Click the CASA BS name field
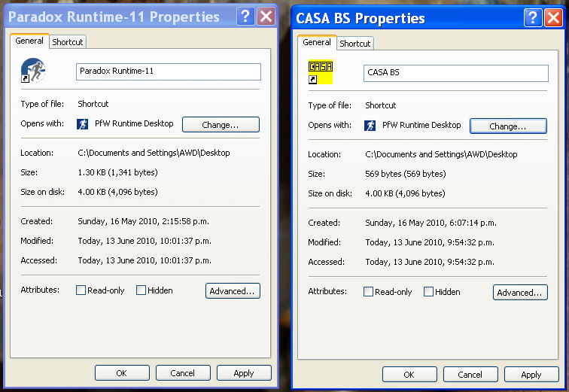569x392 pixels. pos(456,73)
